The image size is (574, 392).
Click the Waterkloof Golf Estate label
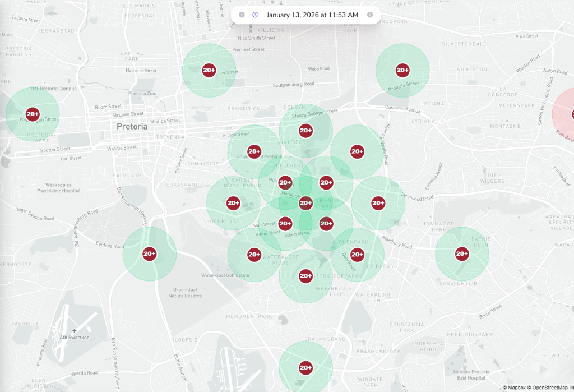point(225,275)
